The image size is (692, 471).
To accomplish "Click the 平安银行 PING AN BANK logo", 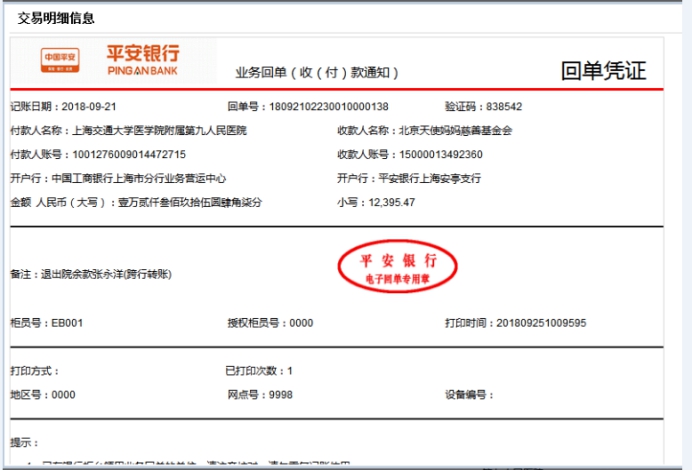I will click(x=143, y=60).
